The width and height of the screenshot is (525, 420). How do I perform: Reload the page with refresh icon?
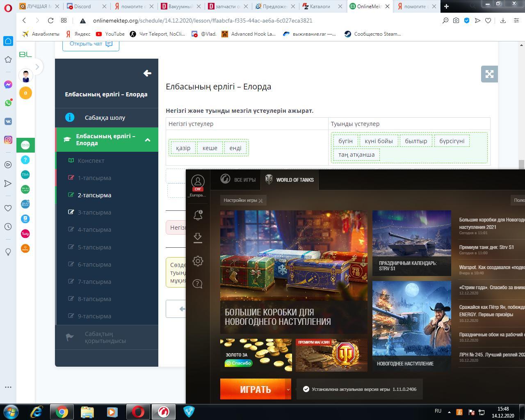click(x=50, y=21)
